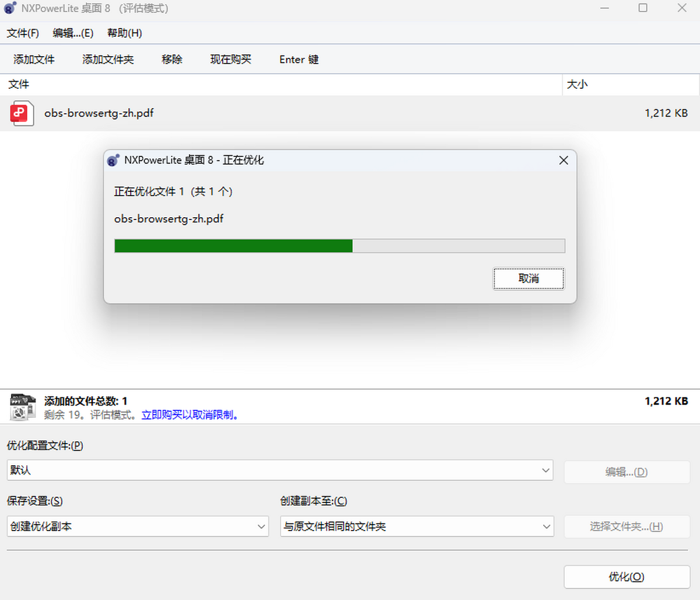Screen dimensions: 700x600
Task: Open the 文件(F) menu
Action: (x=23, y=33)
